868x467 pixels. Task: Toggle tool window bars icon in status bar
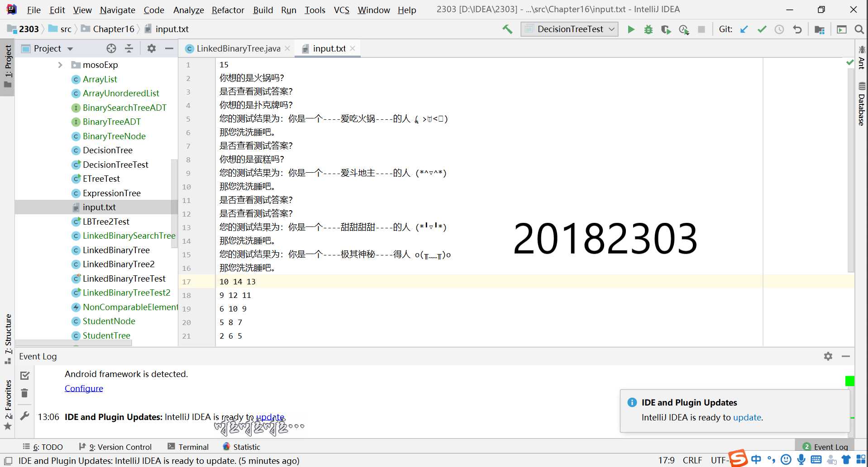tap(8, 461)
